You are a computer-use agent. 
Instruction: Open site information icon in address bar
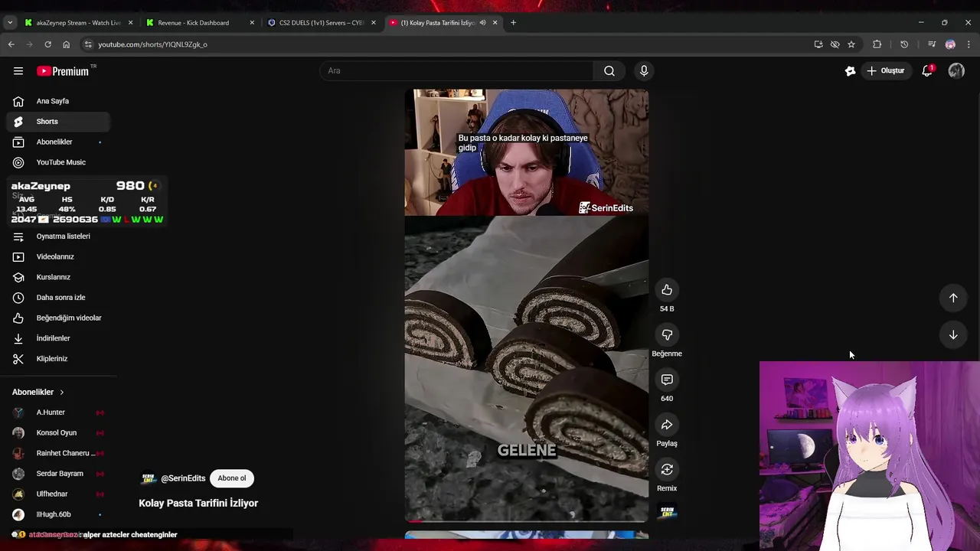point(88,44)
